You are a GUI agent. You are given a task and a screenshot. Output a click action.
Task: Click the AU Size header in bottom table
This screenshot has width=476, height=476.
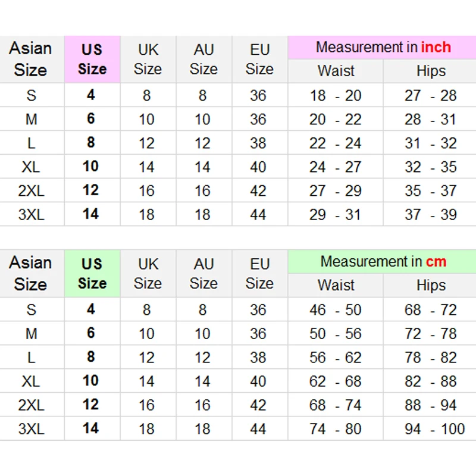click(203, 273)
